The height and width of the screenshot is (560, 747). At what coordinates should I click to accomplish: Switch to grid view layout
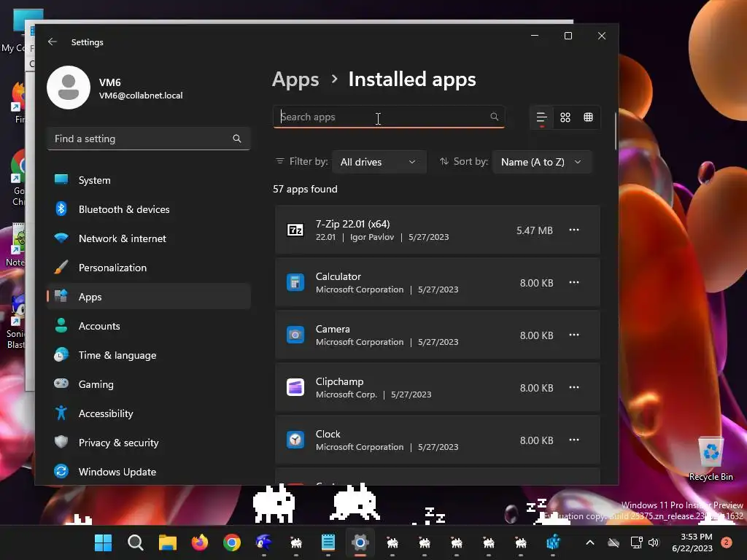point(565,117)
